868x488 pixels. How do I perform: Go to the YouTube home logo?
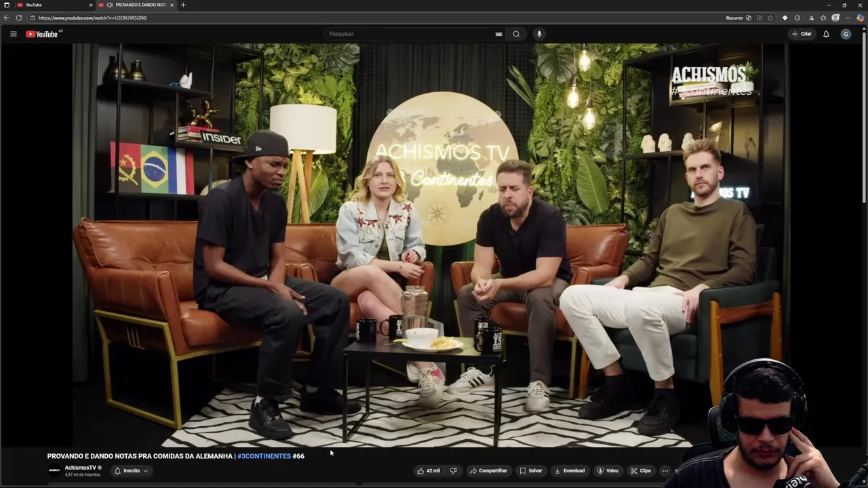[42, 34]
